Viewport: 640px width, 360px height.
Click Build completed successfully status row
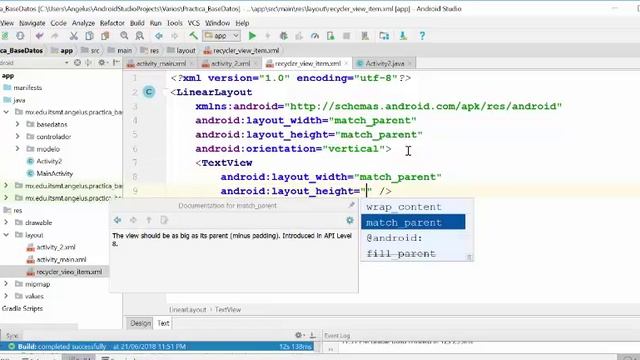click(x=157, y=347)
